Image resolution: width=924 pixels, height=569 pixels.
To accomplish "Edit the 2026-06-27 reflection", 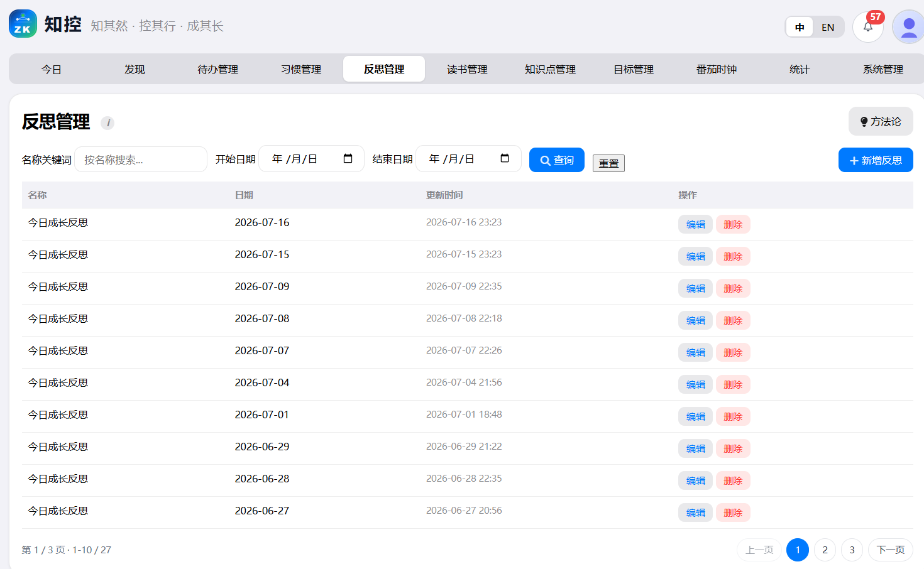I will (695, 512).
